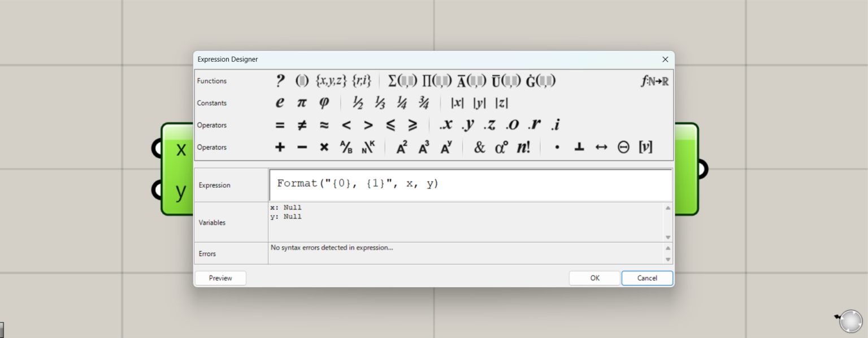The height and width of the screenshot is (338, 868).
Task: Insert the conditional '?' function
Action: (x=280, y=80)
